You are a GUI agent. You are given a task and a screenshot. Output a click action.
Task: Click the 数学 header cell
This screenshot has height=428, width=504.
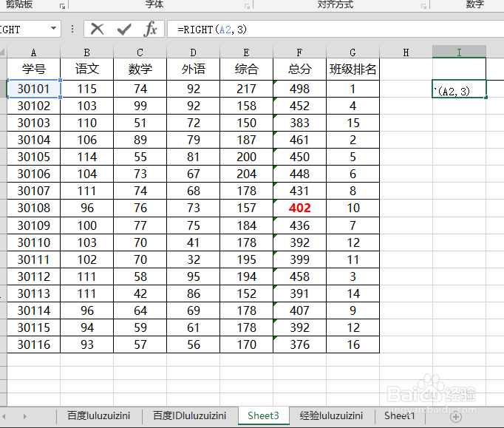click(140, 69)
